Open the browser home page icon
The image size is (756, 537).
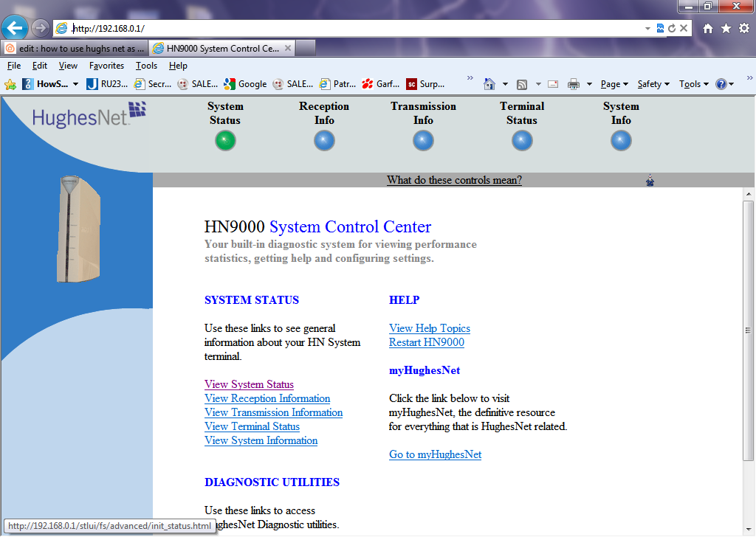(708, 28)
